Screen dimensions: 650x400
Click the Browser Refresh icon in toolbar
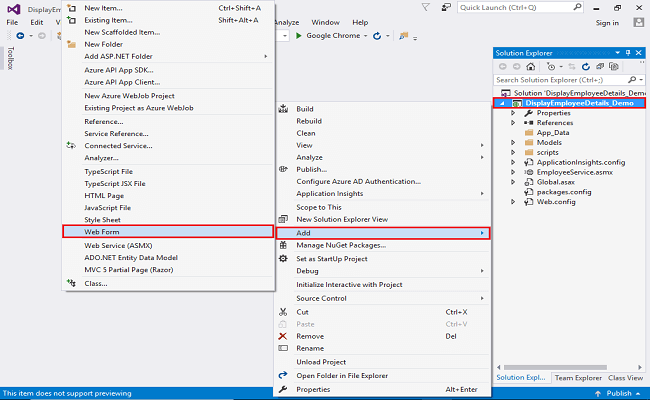tap(377, 36)
